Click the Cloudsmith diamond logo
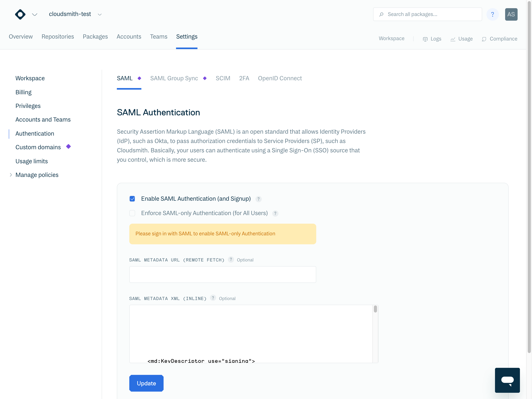The height and width of the screenshot is (399, 532). (20, 14)
